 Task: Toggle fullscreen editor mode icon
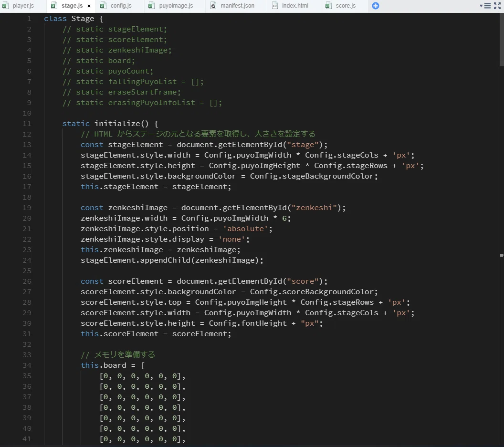click(x=497, y=5)
